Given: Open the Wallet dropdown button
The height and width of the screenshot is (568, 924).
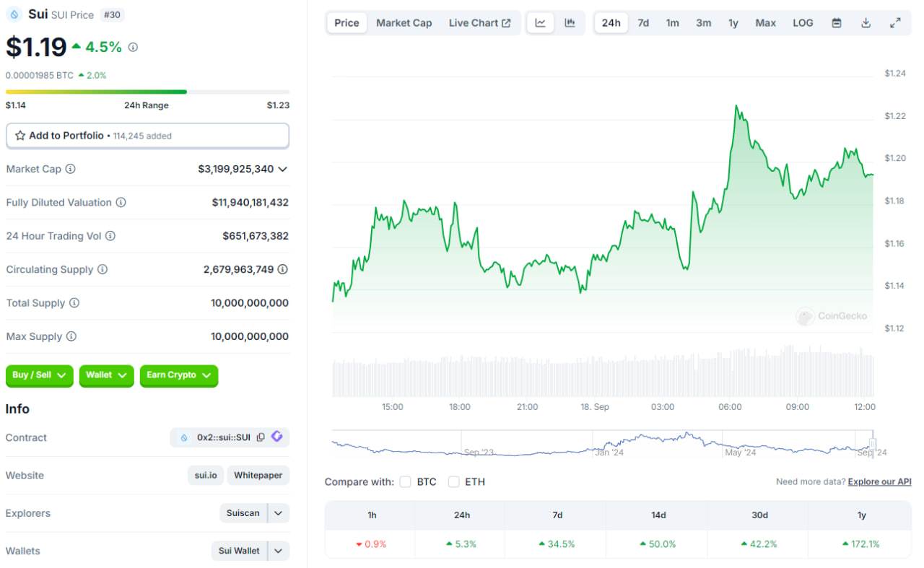Looking at the screenshot, I should click(x=106, y=375).
